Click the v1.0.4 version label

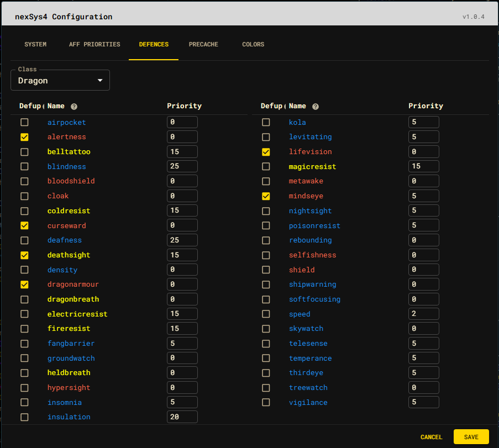pyautogui.click(x=473, y=17)
